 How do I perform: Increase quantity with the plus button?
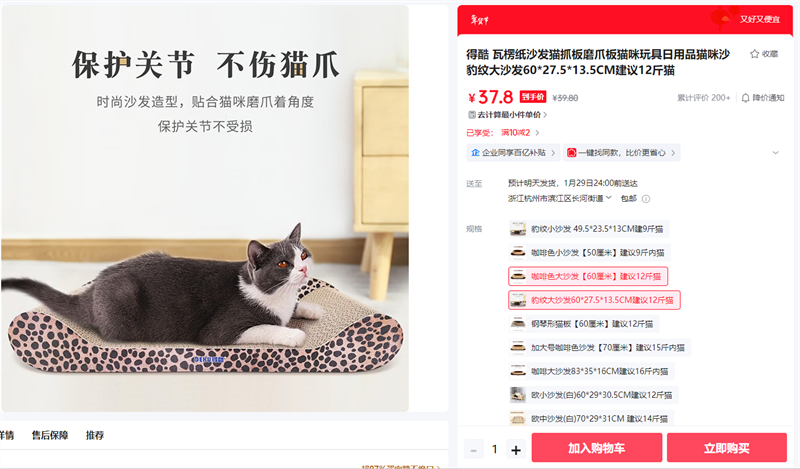pos(516,450)
